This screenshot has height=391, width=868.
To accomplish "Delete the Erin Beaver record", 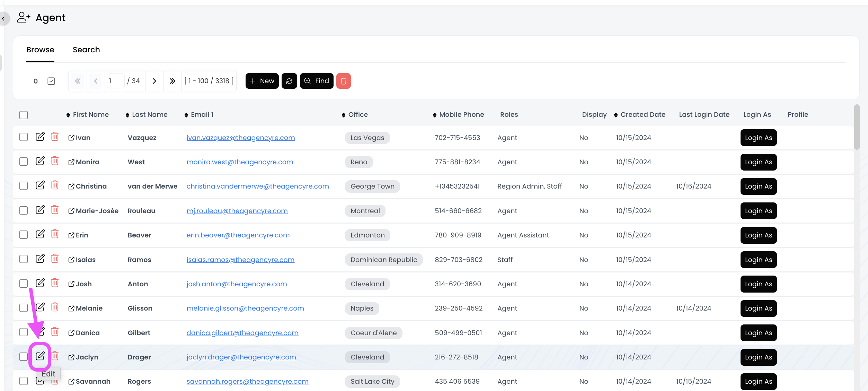I will [x=55, y=234].
